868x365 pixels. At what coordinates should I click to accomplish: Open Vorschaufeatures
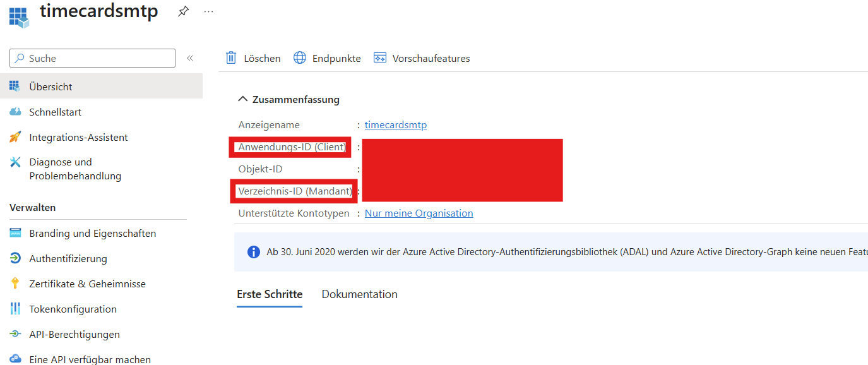[422, 58]
